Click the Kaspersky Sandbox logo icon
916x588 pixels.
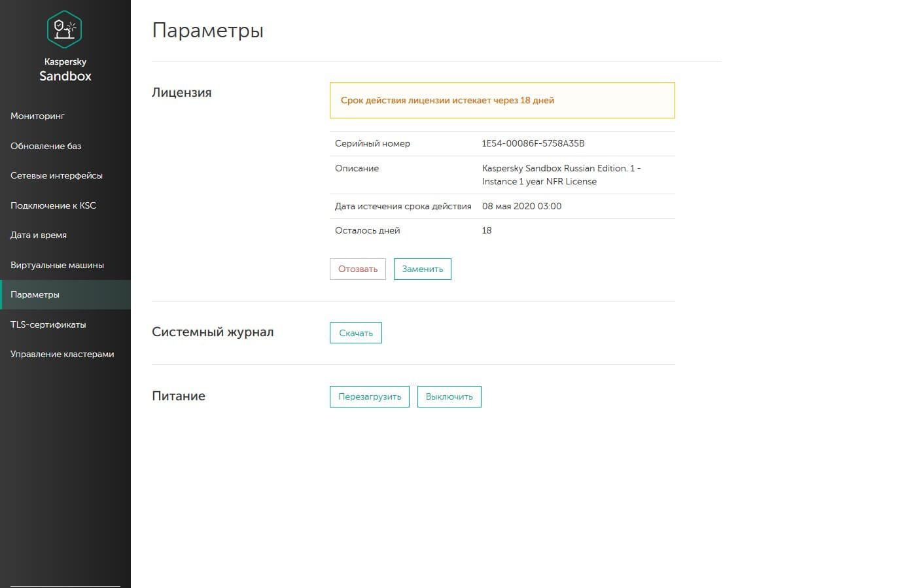[65, 29]
